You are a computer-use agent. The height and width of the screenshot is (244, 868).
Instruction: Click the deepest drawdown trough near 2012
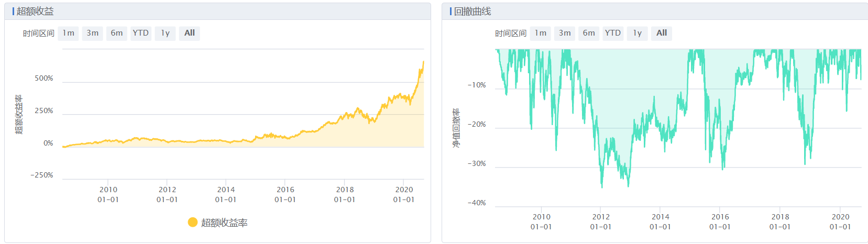[602, 186]
